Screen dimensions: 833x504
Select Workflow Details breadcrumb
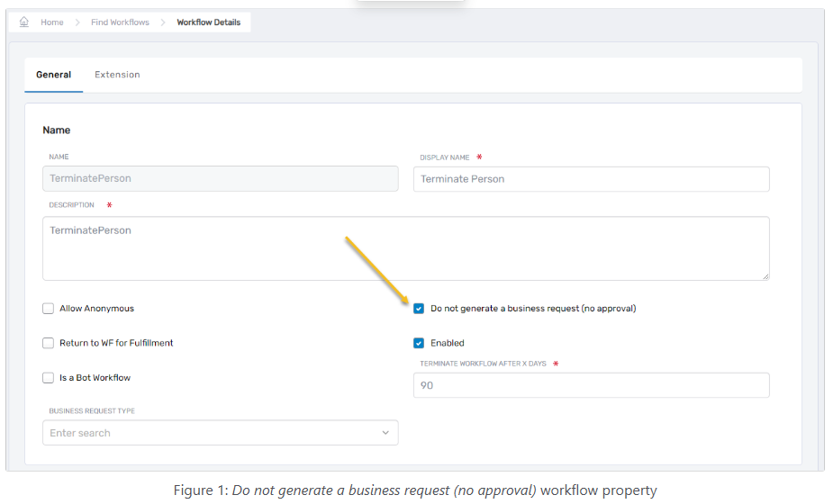pyautogui.click(x=208, y=22)
